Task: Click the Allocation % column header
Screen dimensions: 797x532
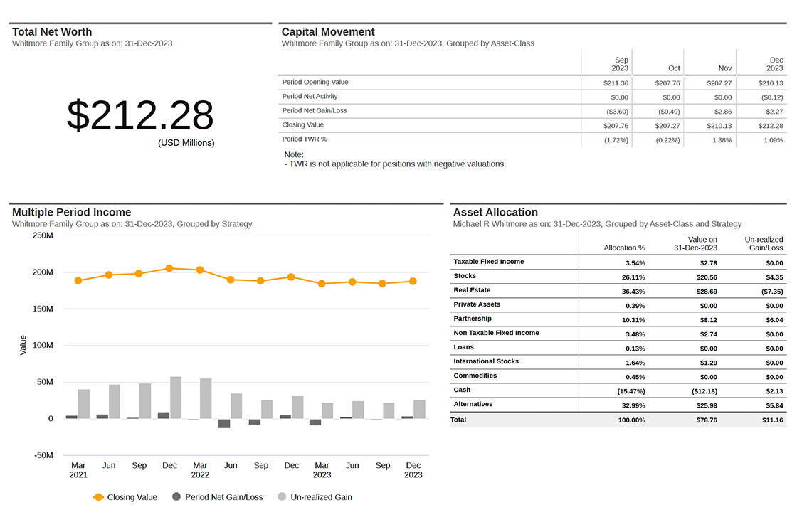Action: [x=624, y=248]
